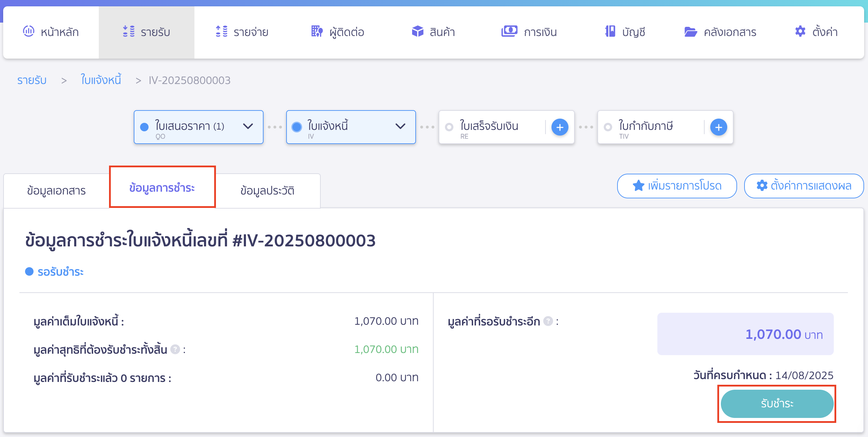Open the การเงิน finance menu
This screenshot has height=437, width=868.
pyautogui.click(x=529, y=32)
